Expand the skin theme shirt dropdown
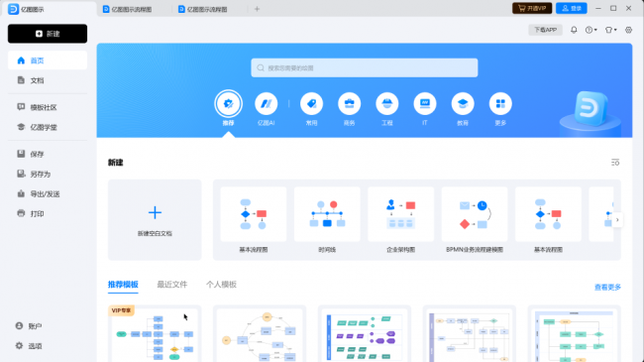644x362 pixels. click(610, 30)
